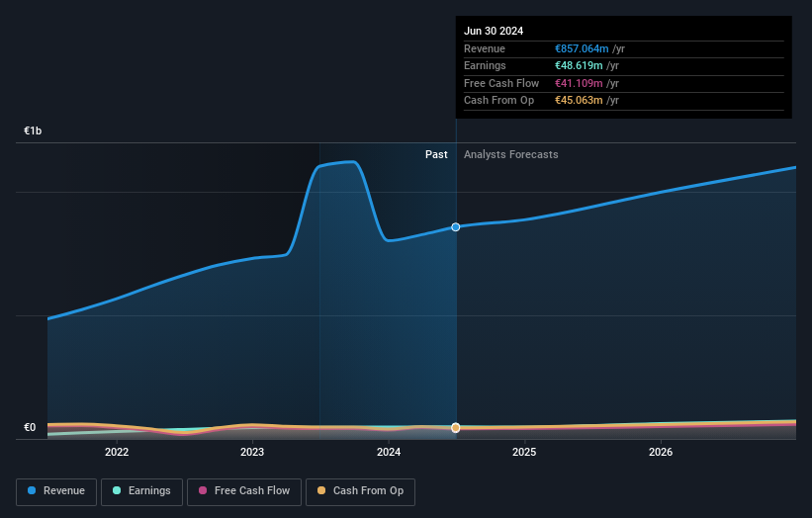Click the 2025 x-axis label
This screenshot has height=518, width=812.
click(524, 453)
